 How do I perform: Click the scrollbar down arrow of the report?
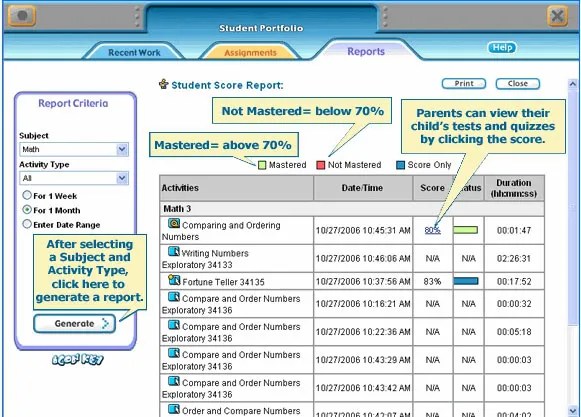click(572, 410)
